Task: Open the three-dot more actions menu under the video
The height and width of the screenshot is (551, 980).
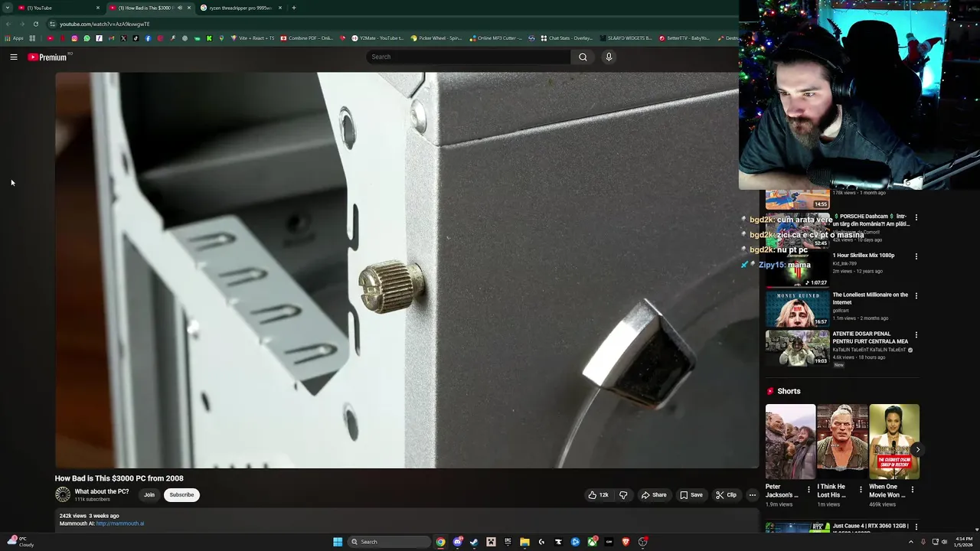Action: click(x=752, y=495)
